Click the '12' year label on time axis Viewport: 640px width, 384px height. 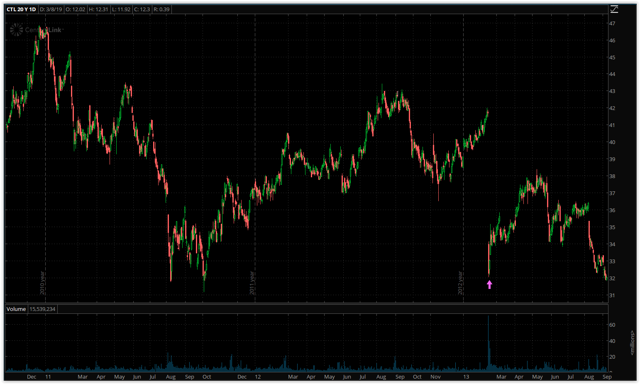pyautogui.click(x=258, y=377)
